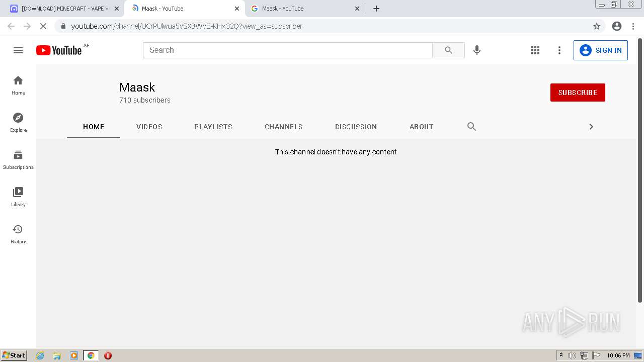This screenshot has width=644, height=362.
Task: Open Explore in sidebar
Action: 18,122
